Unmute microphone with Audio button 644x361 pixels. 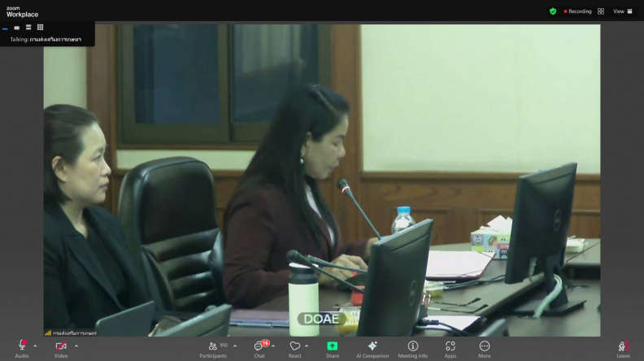point(22,349)
